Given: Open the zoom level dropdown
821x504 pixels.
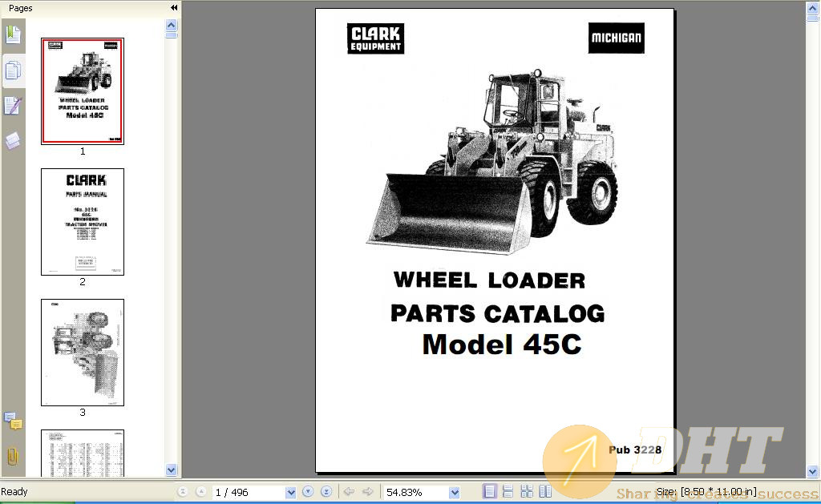Looking at the screenshot, I should (x=454, y=493).
